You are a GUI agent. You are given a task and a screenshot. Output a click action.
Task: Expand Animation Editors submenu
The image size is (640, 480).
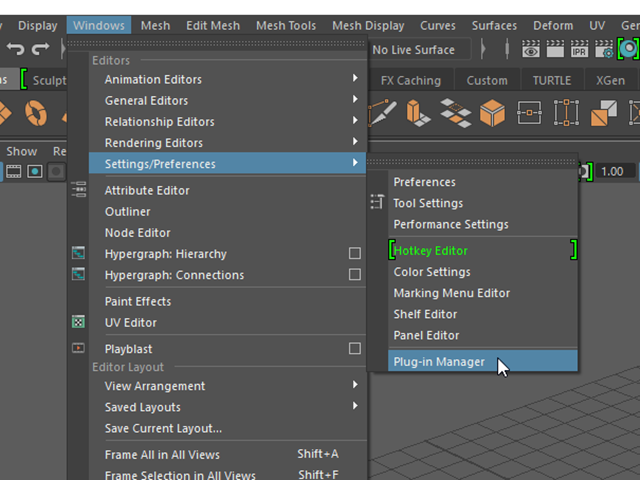click(x=355, y=78)
